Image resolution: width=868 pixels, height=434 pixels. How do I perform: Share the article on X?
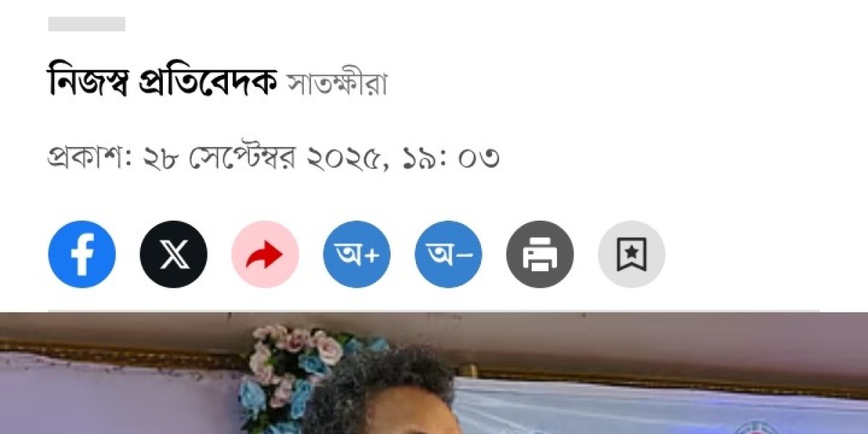coord(174,255)
